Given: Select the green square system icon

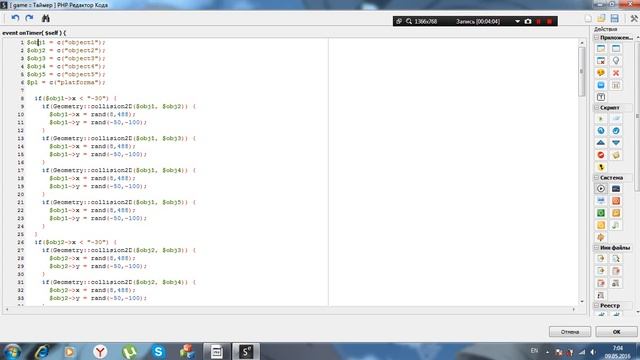Looking at the screenshot, I should 601,213.
